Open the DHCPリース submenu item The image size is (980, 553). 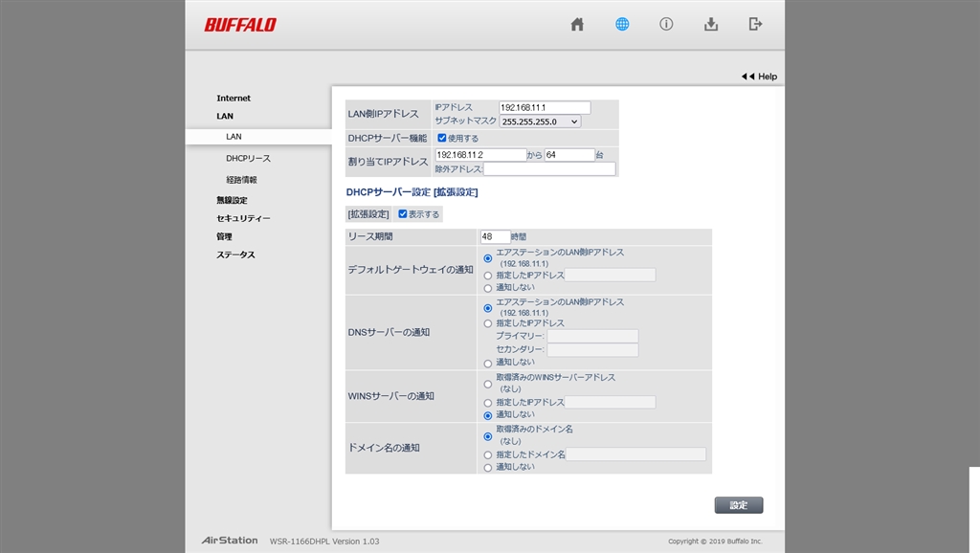[248, 159]
